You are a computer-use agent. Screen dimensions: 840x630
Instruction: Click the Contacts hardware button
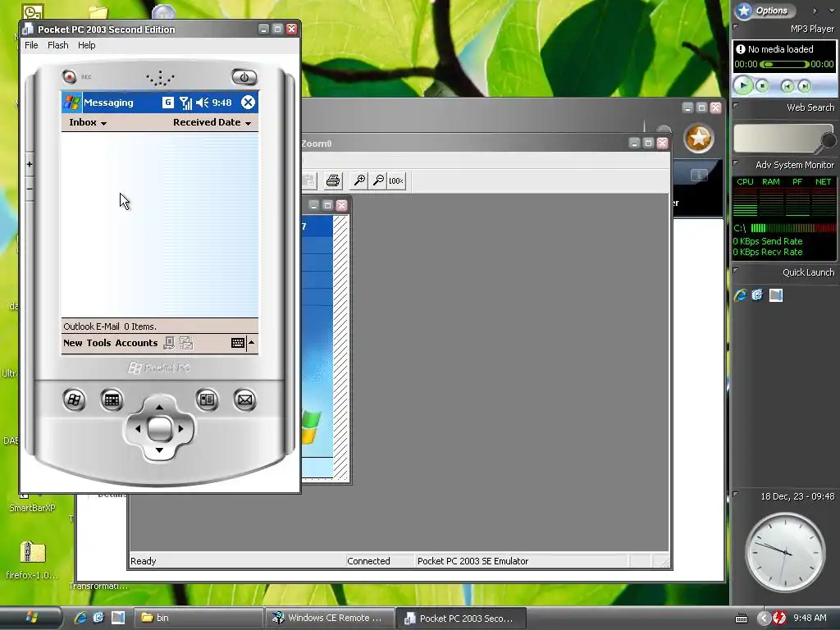[207, 399]
